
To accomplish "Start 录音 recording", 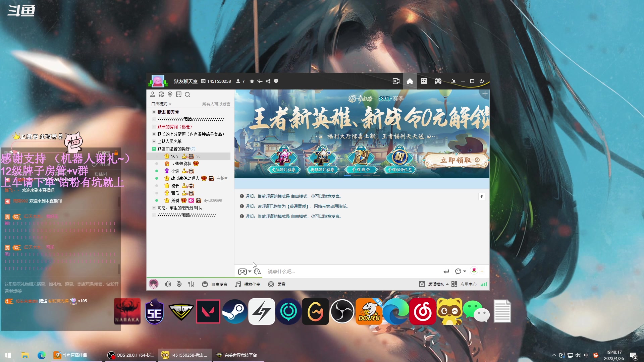I will point(277,284).
